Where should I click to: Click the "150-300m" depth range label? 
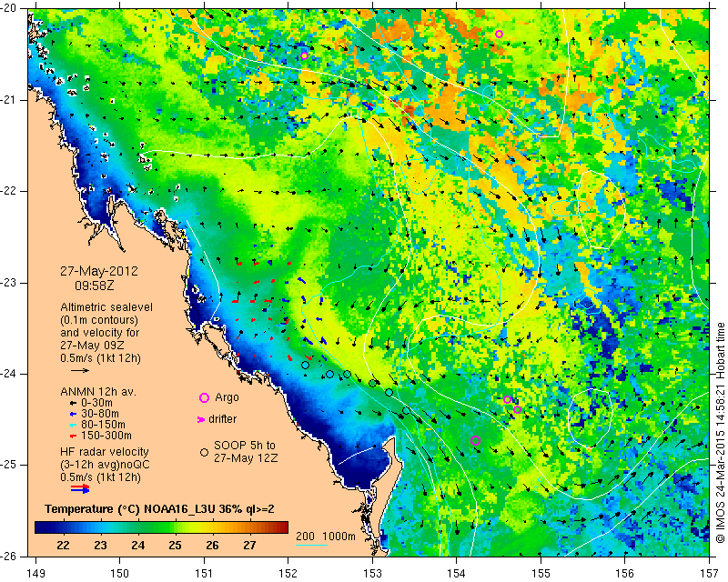(x=106, y=436)
